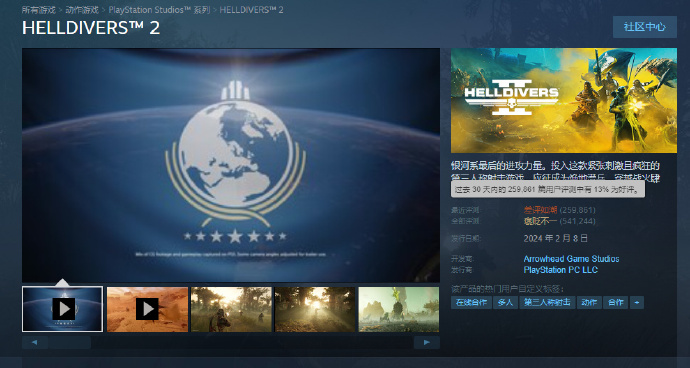
Task: Select the 合作 tag
Action: pos(615,302)
